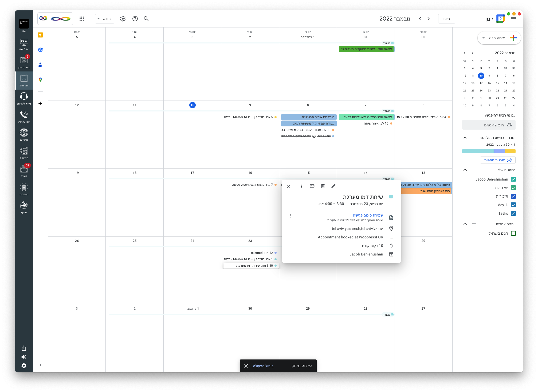Click the time insights color bar
This screenshot has width=538, height=392.
[489, 151]
